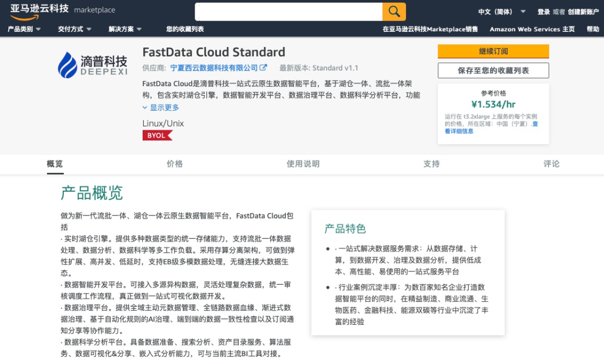Click the FastData Cloud Standard title
This screenshot has width=604, height=364.
(x=214, y=52)
